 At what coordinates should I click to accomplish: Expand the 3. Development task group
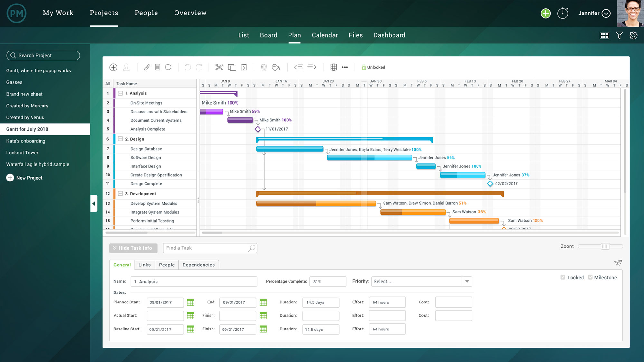120,194
